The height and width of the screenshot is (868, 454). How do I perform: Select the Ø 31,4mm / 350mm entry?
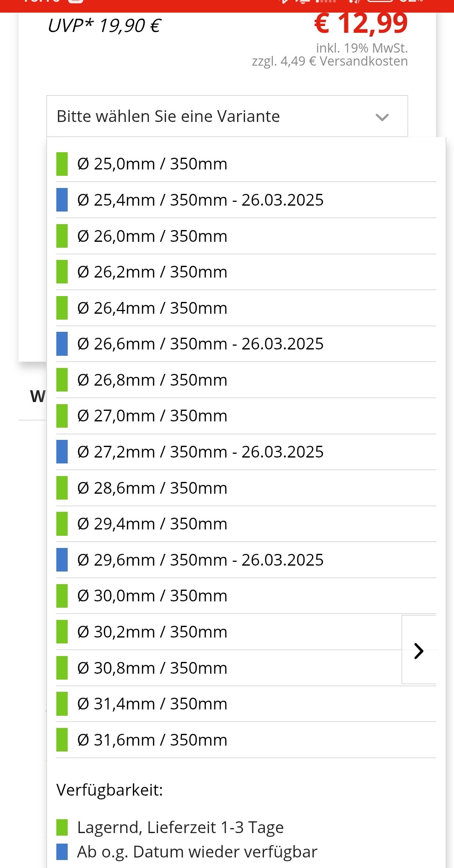(152, 704)
